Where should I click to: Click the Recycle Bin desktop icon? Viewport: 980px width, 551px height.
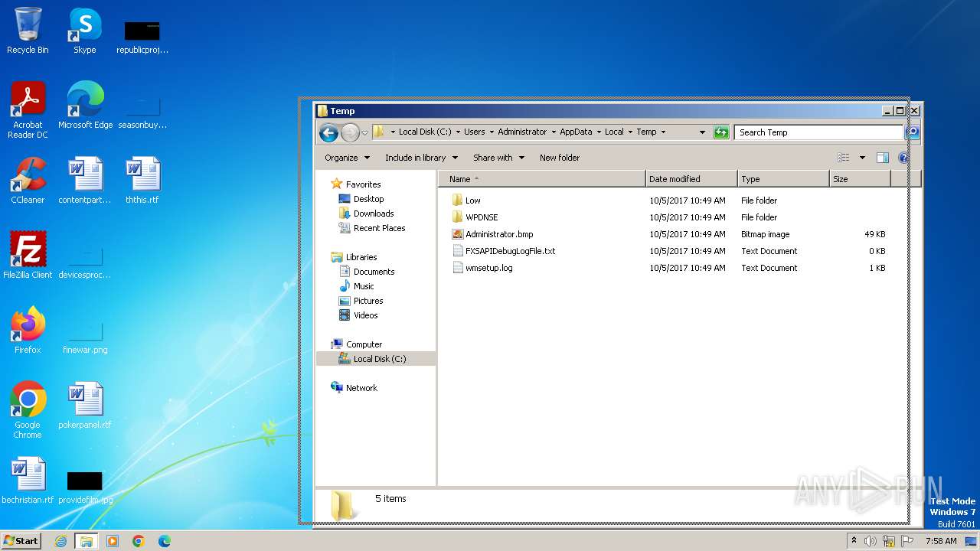point(28,31)
